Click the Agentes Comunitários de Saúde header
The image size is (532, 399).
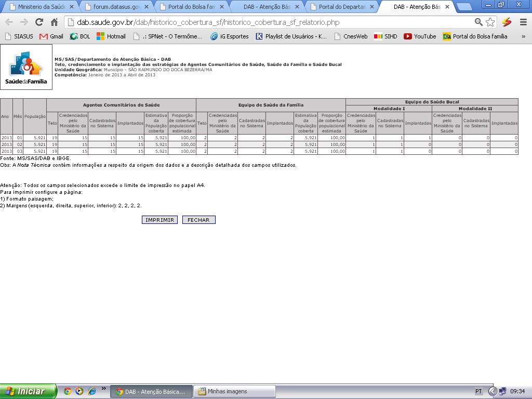click(x=121, y=105)
